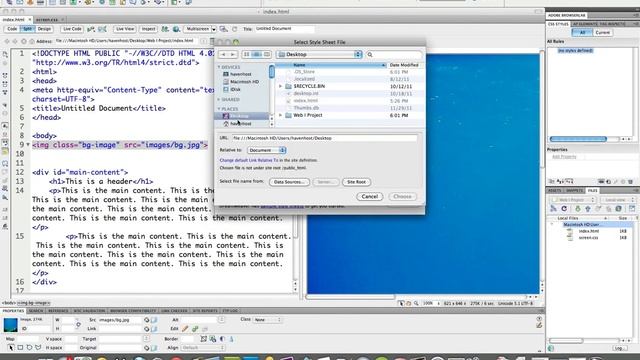Open the Class dropdown in Properties

(x=267, y=320)
